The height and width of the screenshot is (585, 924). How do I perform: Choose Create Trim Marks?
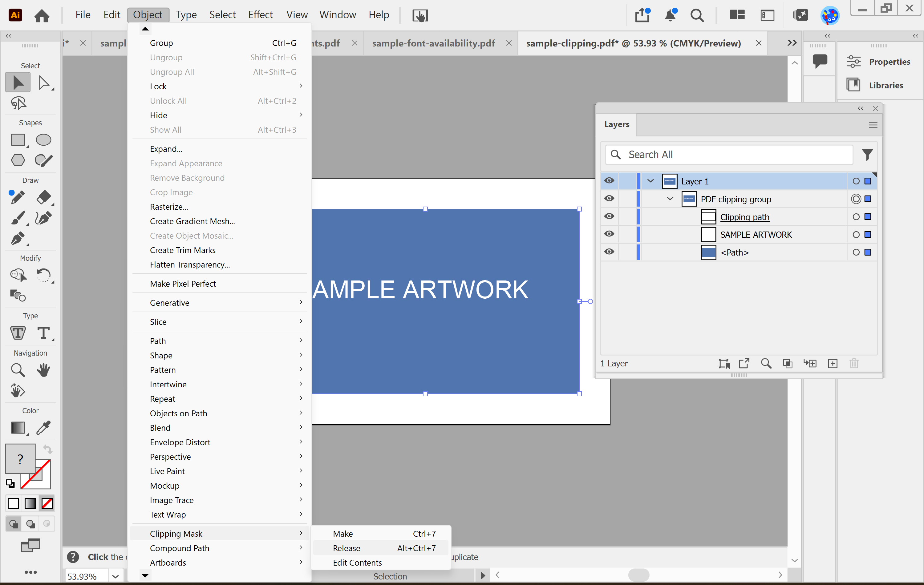220,250
